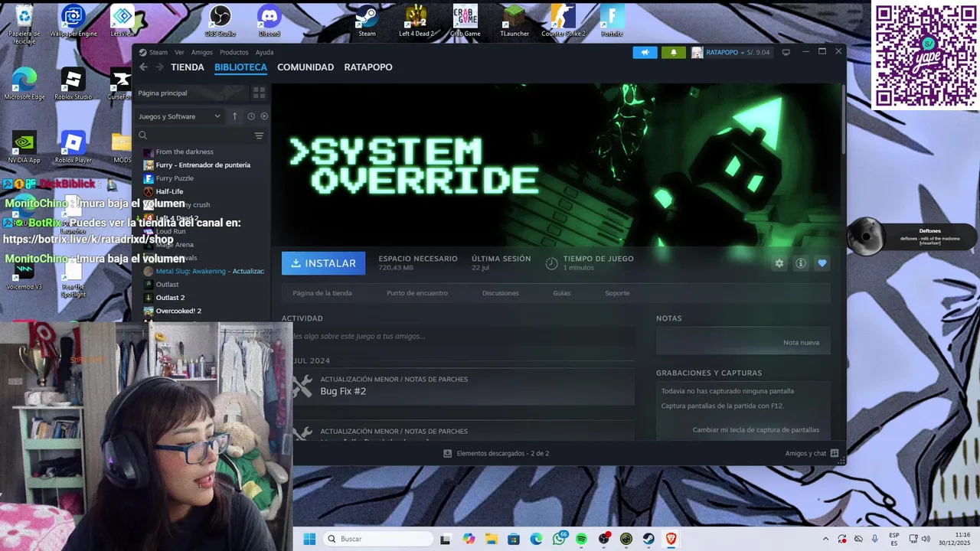This screenshot has width=980, height=551.
Task: Open WhatsApp from taskbar
Action: [x=559, y=539]
